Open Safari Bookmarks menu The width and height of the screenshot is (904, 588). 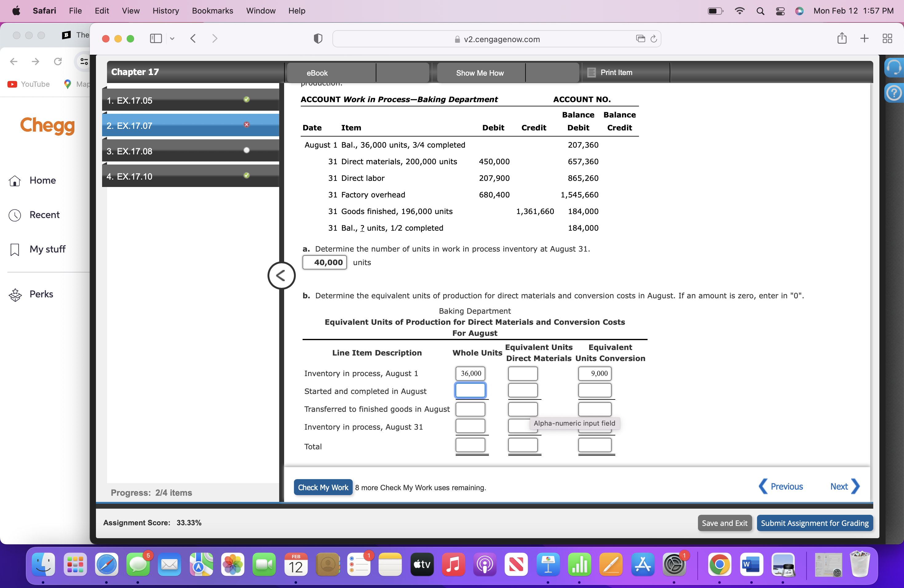[x=212, y=11]
